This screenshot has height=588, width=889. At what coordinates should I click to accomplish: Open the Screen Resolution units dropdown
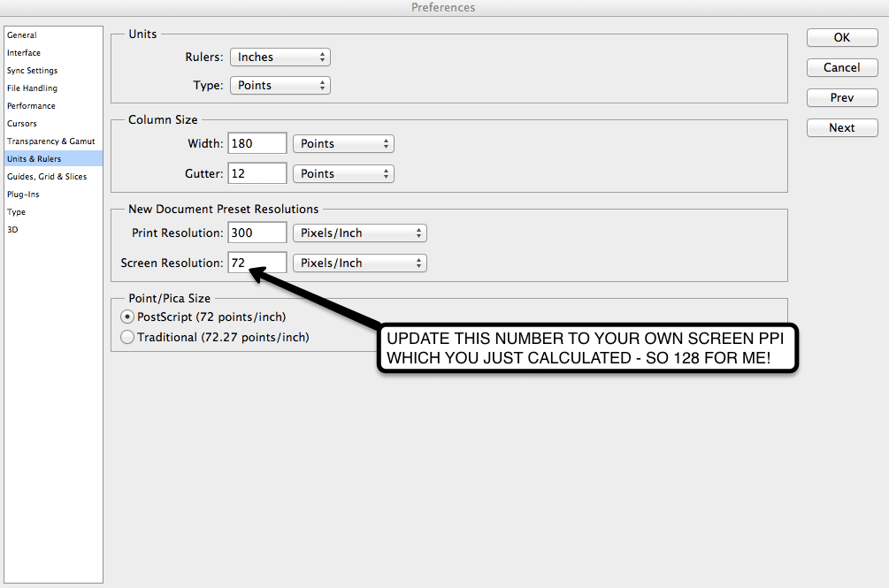coord(359,263)
